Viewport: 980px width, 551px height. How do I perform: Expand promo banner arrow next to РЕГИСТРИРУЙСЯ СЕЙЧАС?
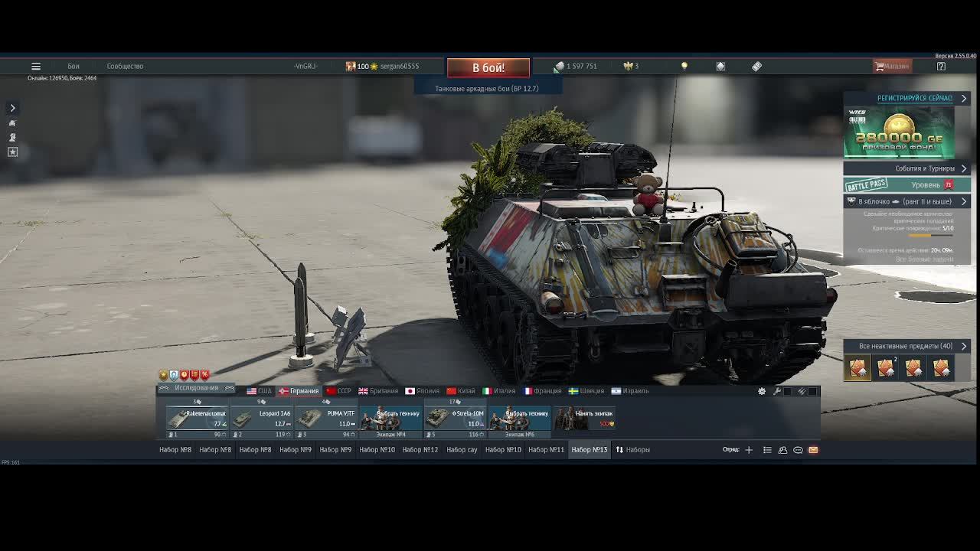pyautogui.click(x=964, y=99)
